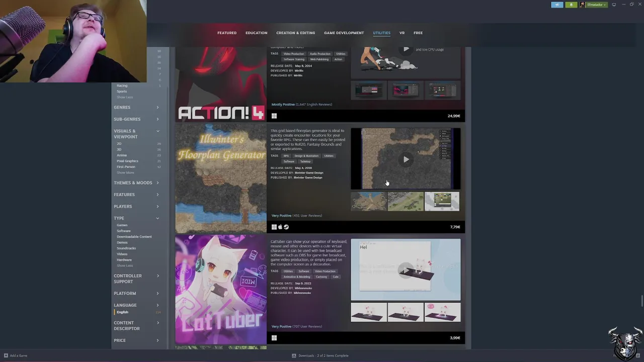The image size is (644, 362).
Task: Filter type by Soundtracks
Action: (126, 248)
